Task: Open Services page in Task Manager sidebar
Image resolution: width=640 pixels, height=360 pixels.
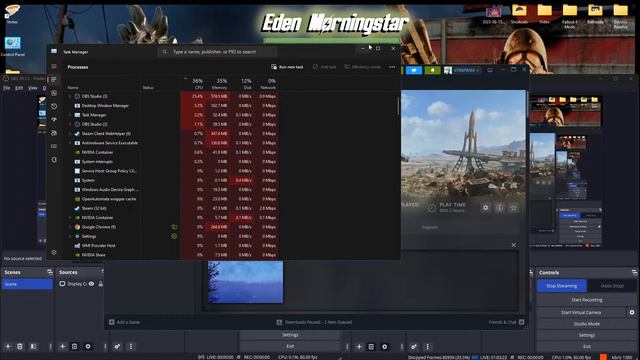Action: point(54,160)
